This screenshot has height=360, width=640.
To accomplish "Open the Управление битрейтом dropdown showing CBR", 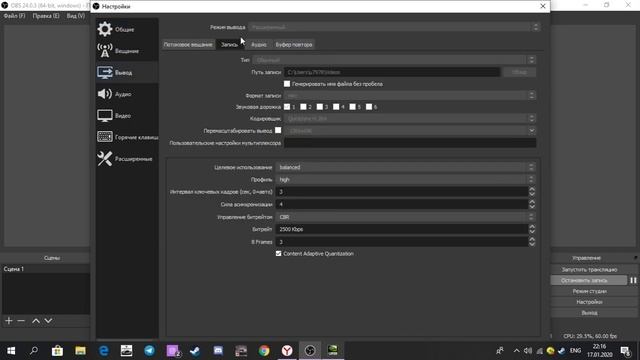I will (405, 217).
